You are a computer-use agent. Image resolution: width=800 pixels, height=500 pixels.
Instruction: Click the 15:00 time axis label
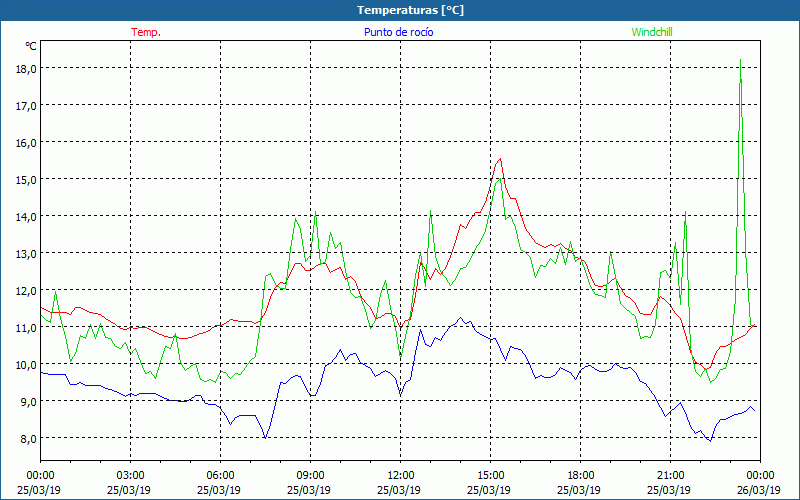click(x=490, y=476)
